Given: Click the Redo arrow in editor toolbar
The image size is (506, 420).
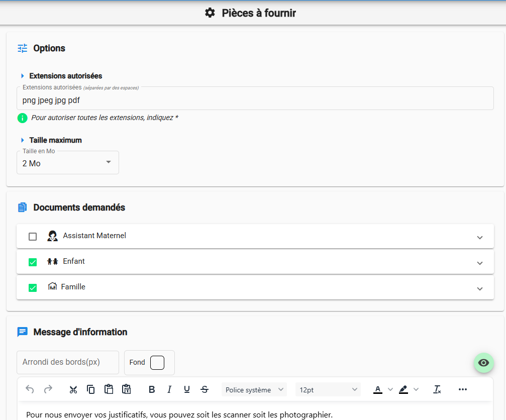Looking at the screenshot, I should tap(48, 389).
